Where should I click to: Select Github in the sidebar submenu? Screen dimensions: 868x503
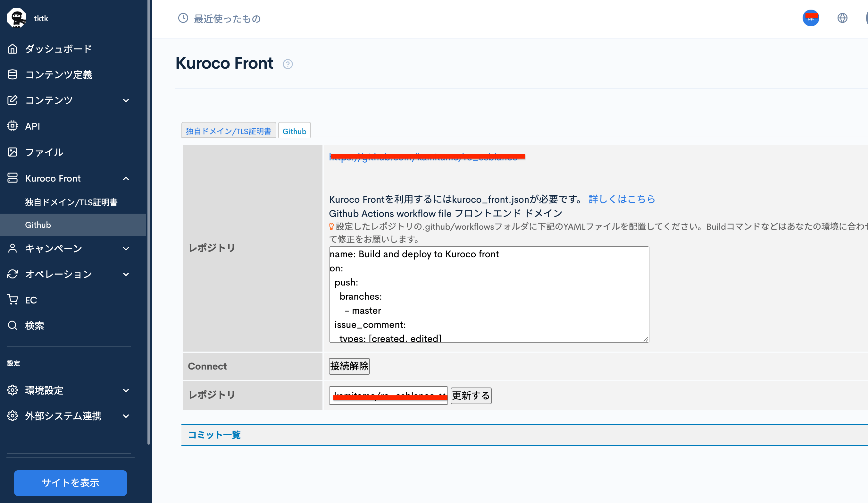tap(38, 225)
